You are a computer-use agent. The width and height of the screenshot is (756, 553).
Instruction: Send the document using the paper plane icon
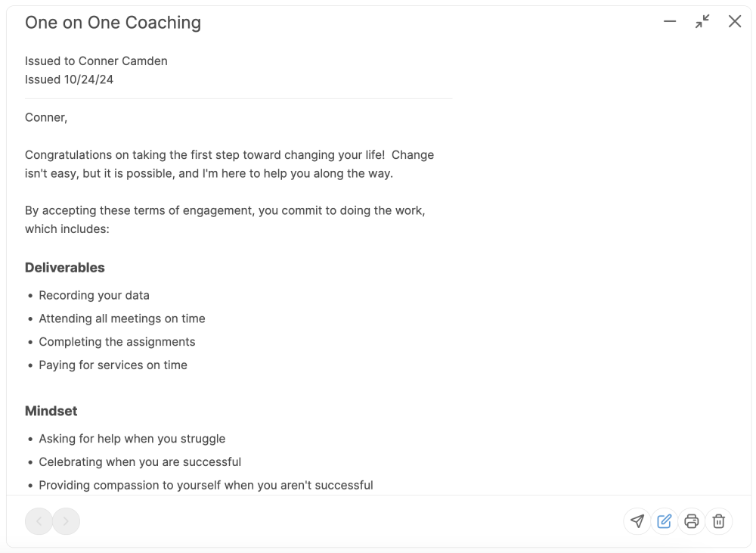pyautogui.click(x=637, y=521)
